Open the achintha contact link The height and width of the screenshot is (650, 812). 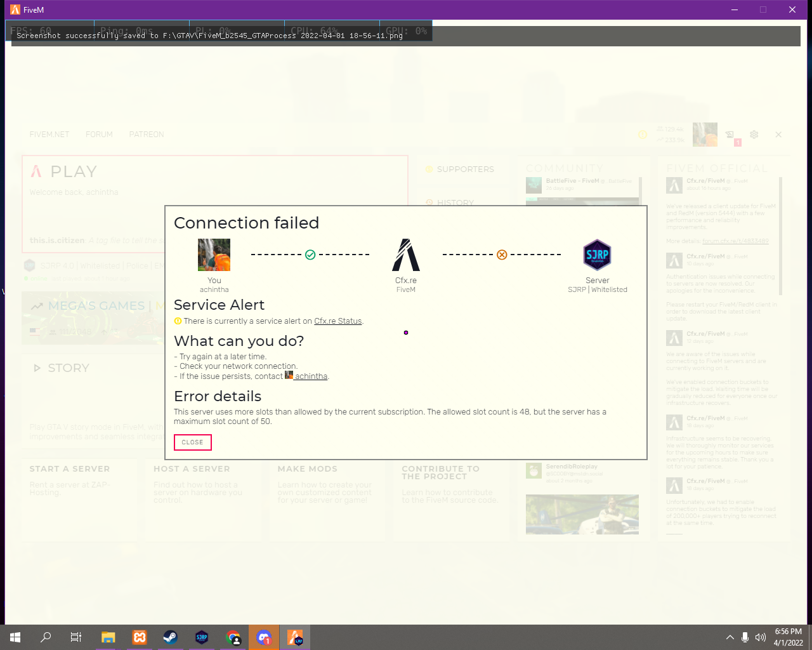click(311, 376)
